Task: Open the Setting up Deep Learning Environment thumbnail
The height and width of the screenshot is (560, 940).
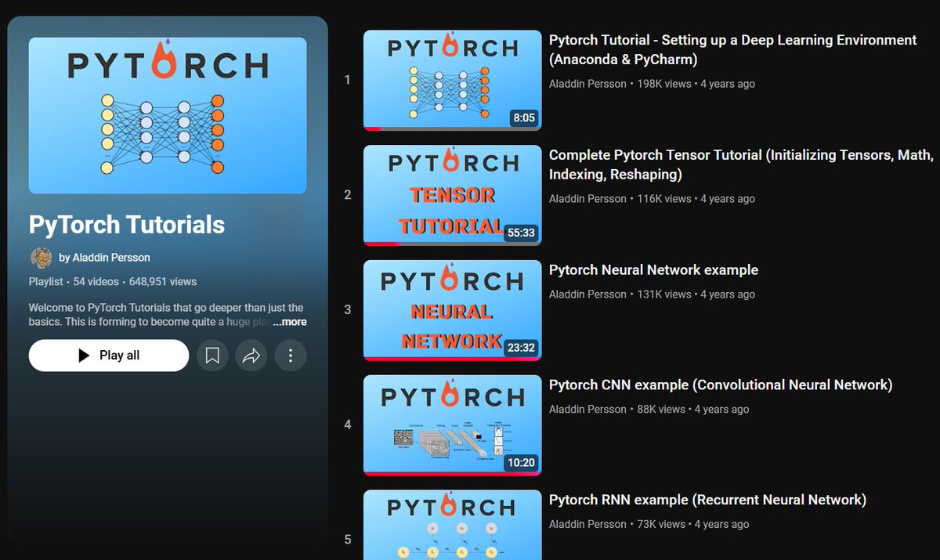Action: pos(452,80)
